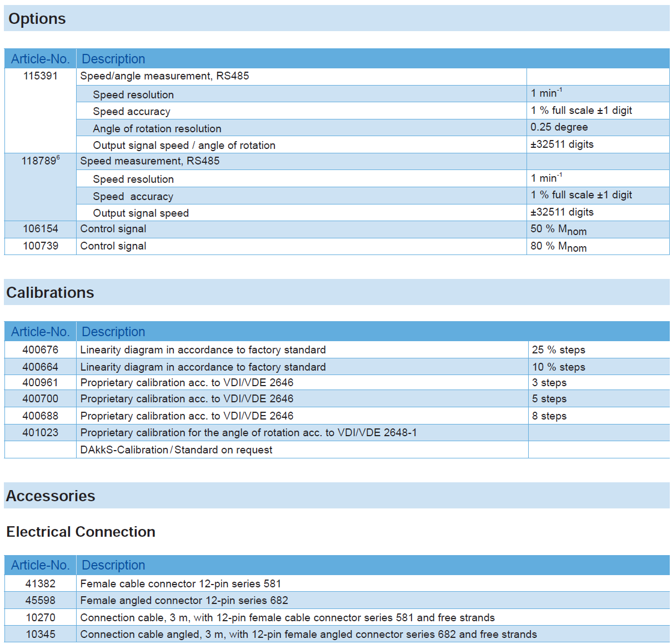This screenshot has height=644, width=672.
Task: Click article number 400676 in Calibrations
Action: click(x=41, y=350)
